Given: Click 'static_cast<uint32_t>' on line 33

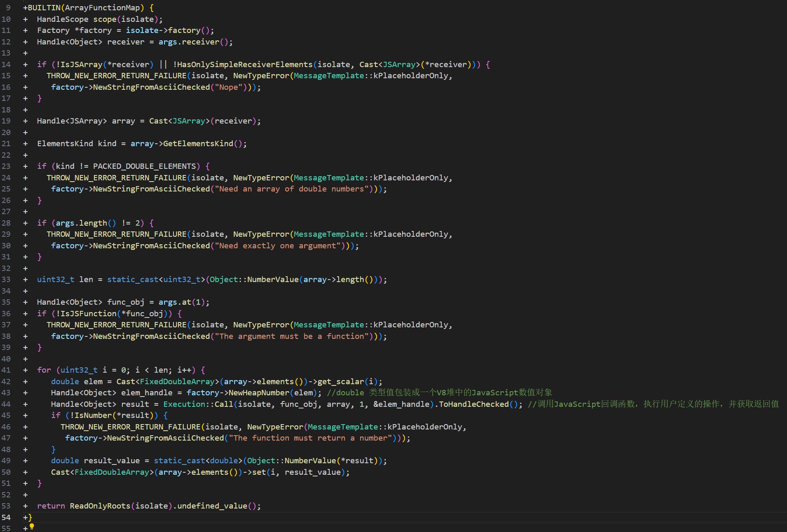Looking at the screenshot, I should (156, 280).
